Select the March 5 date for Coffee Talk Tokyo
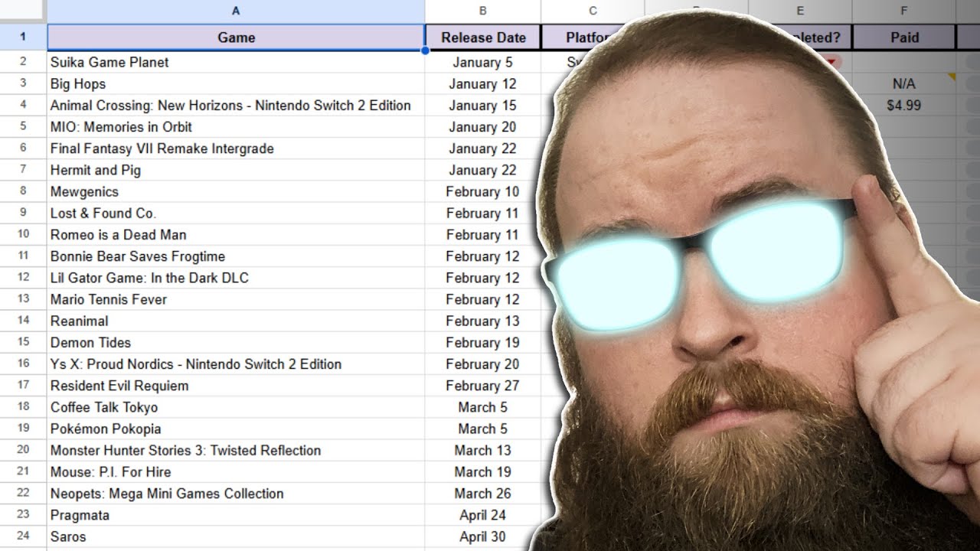980x551 pixels. tap(483, 406)
